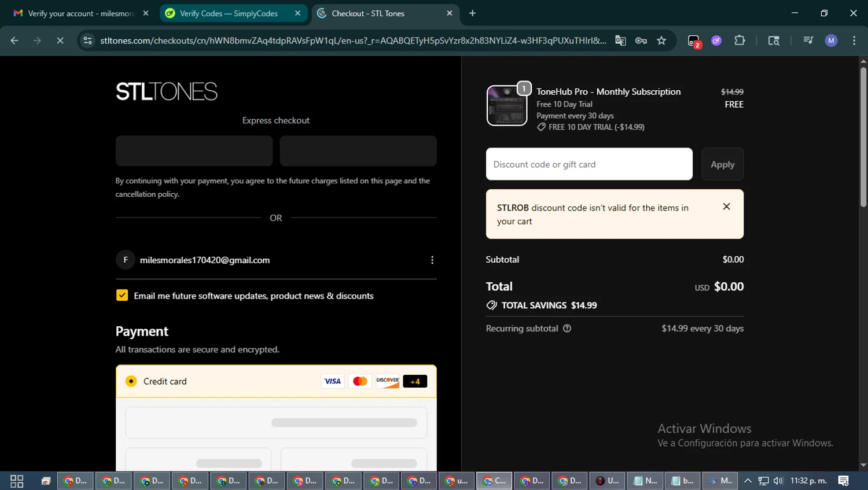Click the F account avatar
Screen dimensions: 868x490
(x=126, y=260)
